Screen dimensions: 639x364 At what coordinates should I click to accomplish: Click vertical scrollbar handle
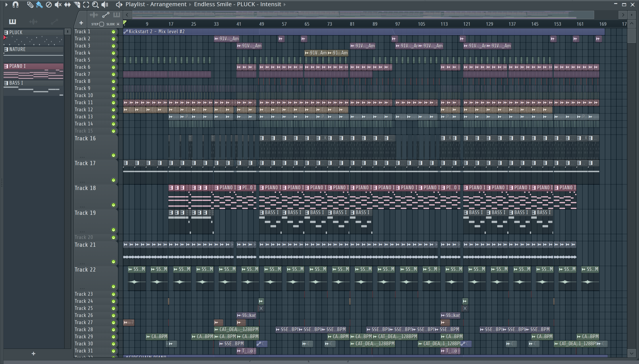pyautogui.click(x=631, y=36)
